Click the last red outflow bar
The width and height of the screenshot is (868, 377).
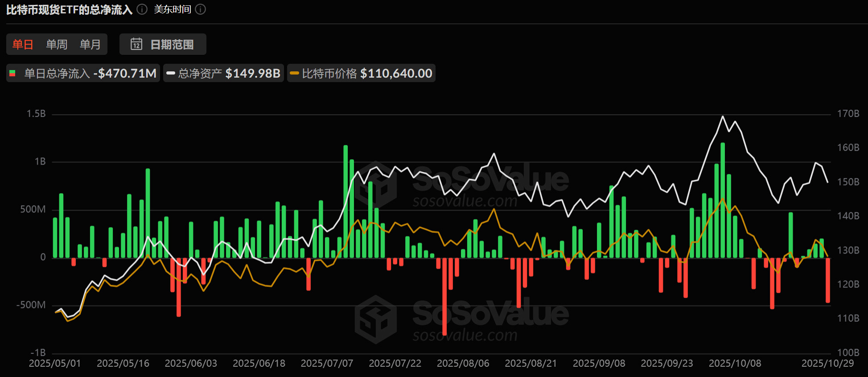click(828, 280)
